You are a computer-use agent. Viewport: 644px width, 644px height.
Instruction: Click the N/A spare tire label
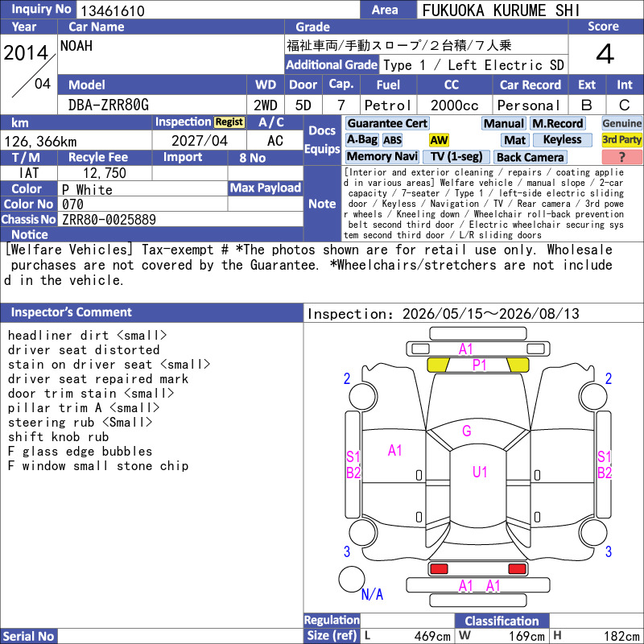[372, 594]
